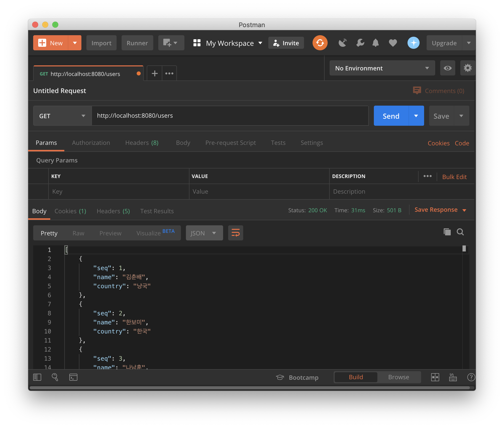This screenshot has height=428, width=504.
Task: Open the notifications bell
Action: tap(375, 43)
